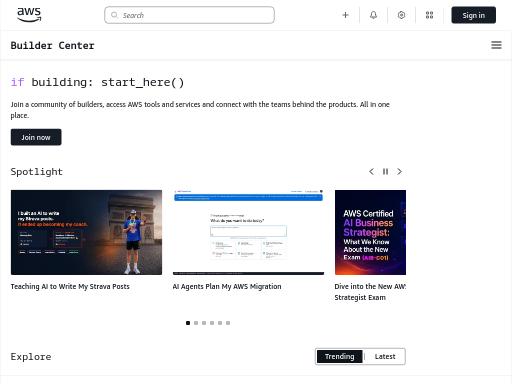The width and height of the screenshot is (512, 384).
Task: Click the Join now button
Action: [x=36, y=137]
